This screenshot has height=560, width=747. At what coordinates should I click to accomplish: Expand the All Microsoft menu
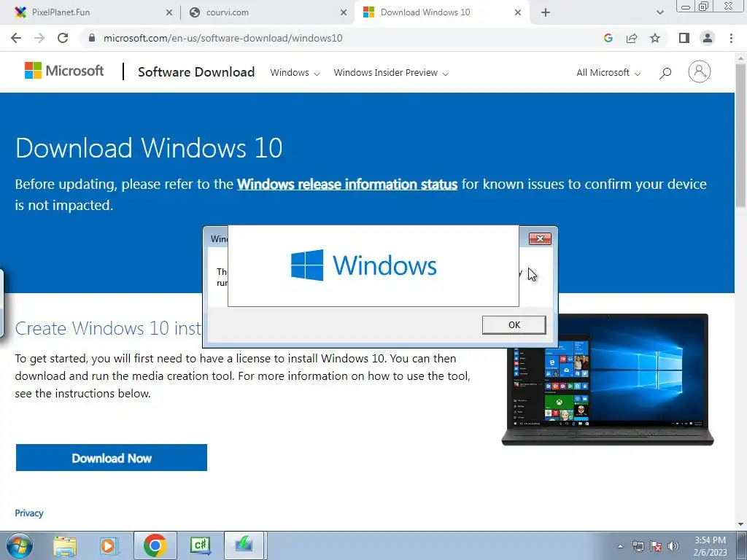point(608,72)
